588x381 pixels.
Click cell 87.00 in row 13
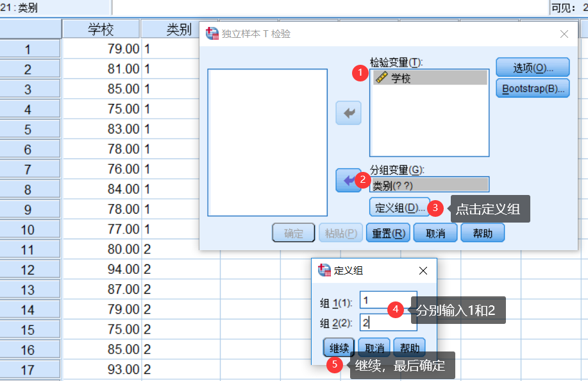[101, 289]
